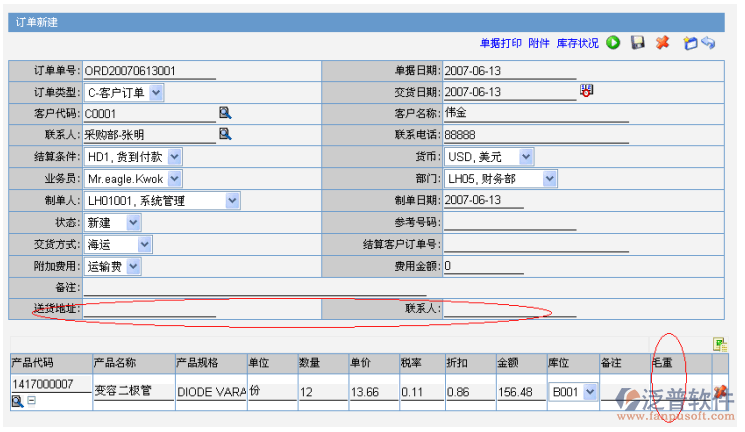Click the floppy disk save icon
Viewport: 745px width, 432px height.
637,43
